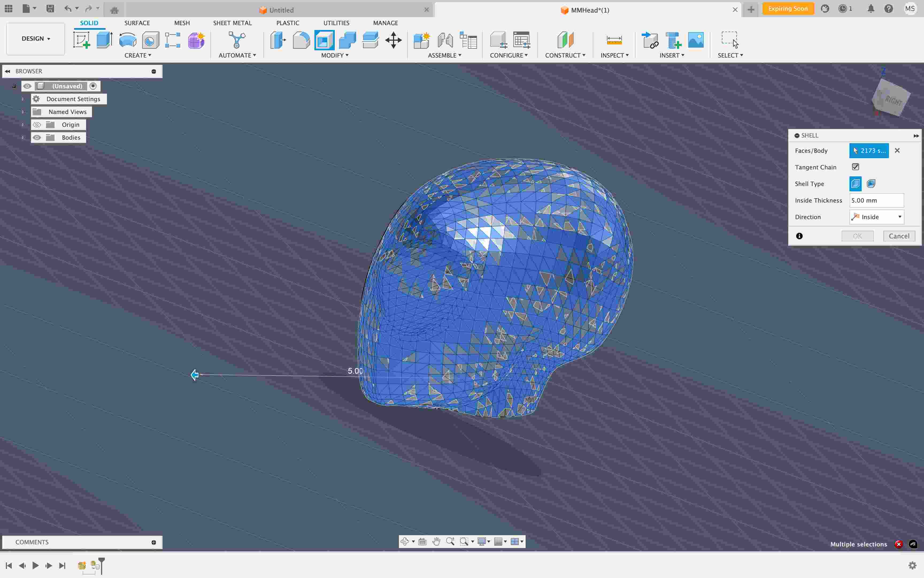Expand the Document Settings tree node
Viewport: 924px width, 578px height.
tap(22, 99)
